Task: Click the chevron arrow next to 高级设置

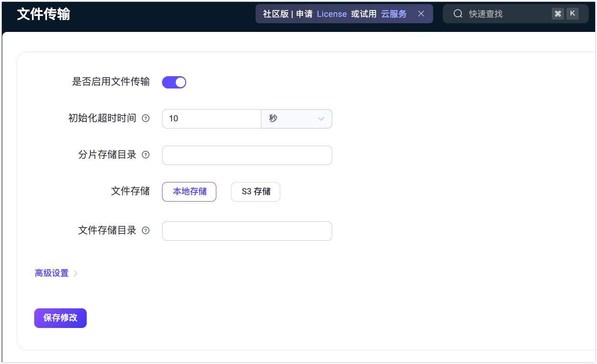Action: (76, 273)
